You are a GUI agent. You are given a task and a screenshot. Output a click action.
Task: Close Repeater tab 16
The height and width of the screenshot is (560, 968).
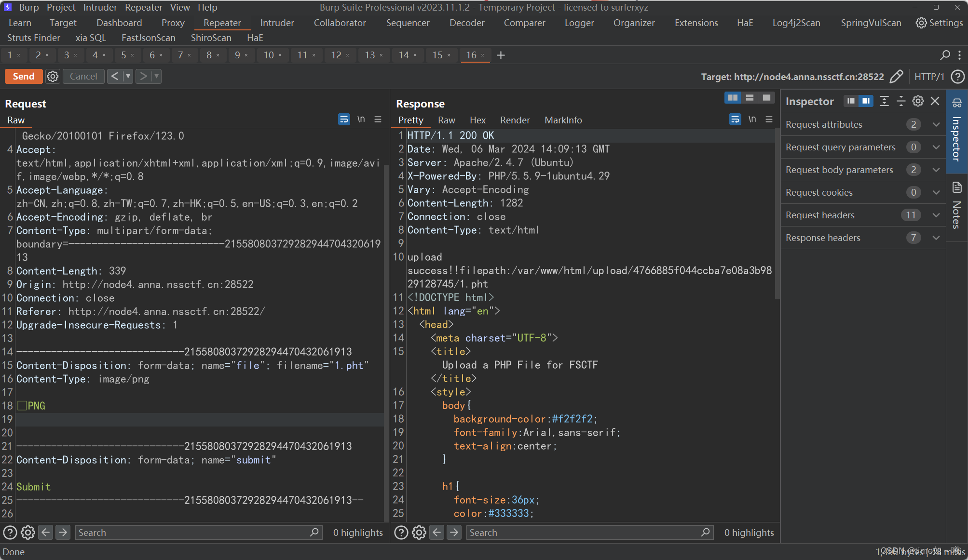coord(483,55)
